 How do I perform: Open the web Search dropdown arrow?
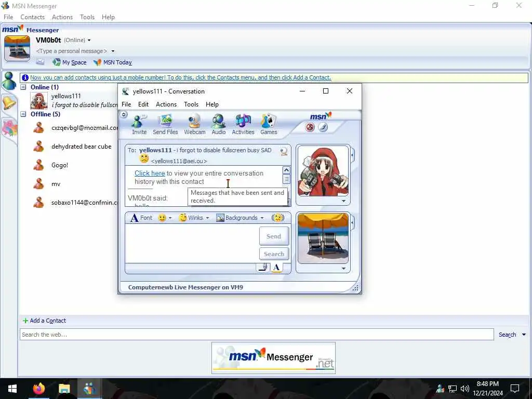524,335
